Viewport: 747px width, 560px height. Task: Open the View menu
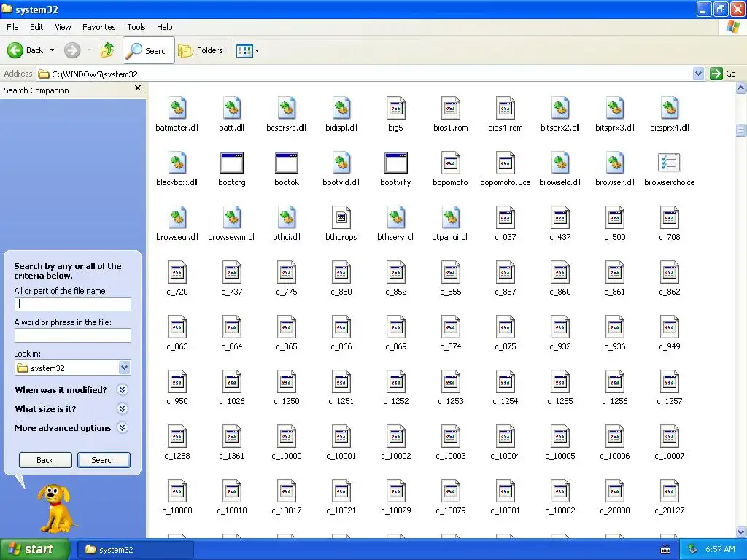pos(63,27)
